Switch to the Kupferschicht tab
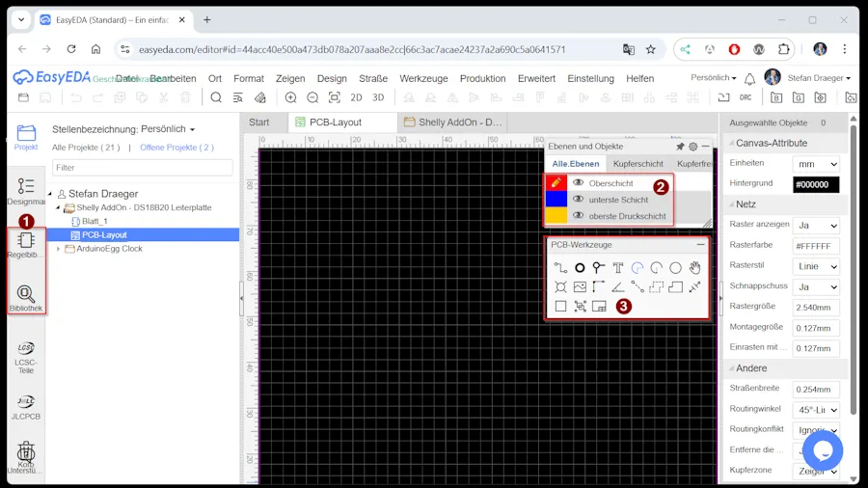This screenshot has height=488, width=868. point(637,164)
